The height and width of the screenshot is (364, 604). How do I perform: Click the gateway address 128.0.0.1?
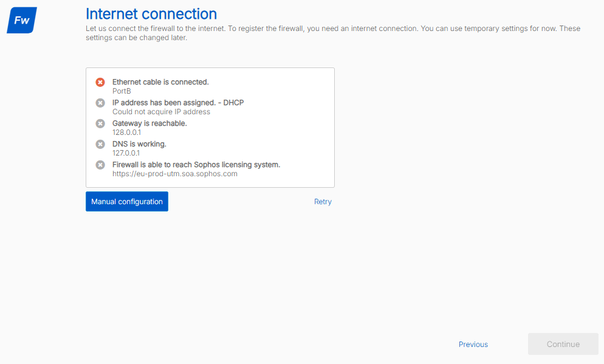(x=126, y=132)
